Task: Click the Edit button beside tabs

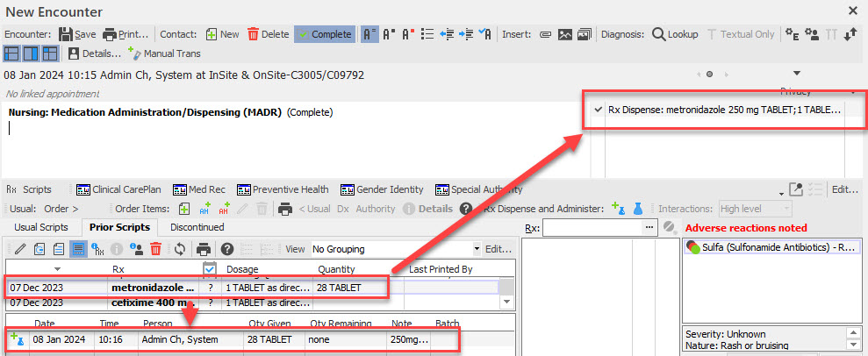Action: click(845, 189)
